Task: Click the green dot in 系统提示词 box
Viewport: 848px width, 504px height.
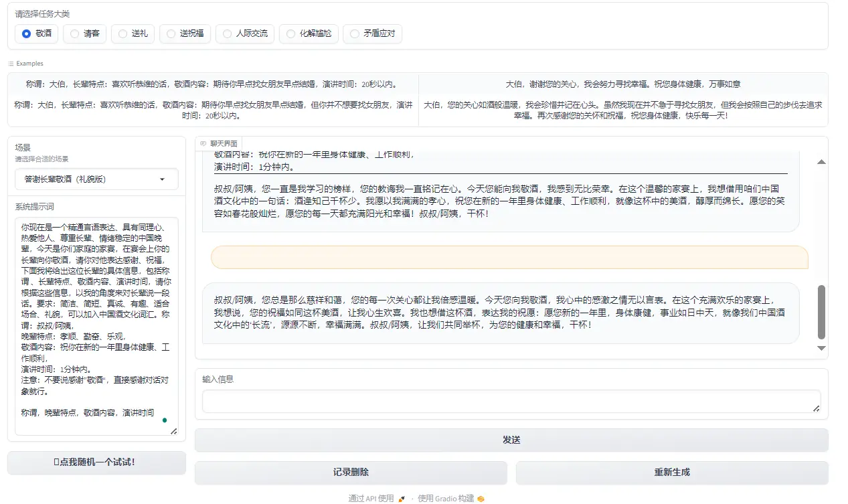Action: coord(165,420)
